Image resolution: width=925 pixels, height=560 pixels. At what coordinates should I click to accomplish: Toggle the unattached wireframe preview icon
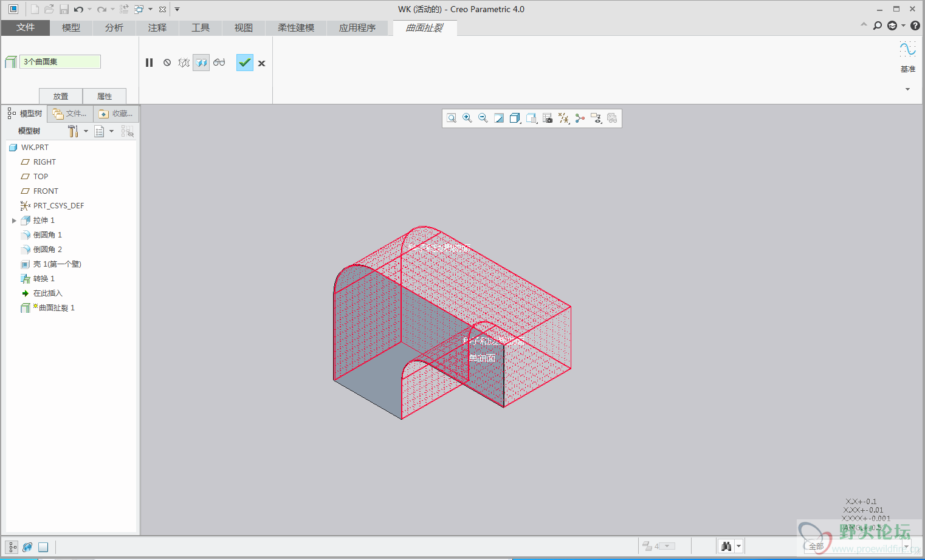184,63
